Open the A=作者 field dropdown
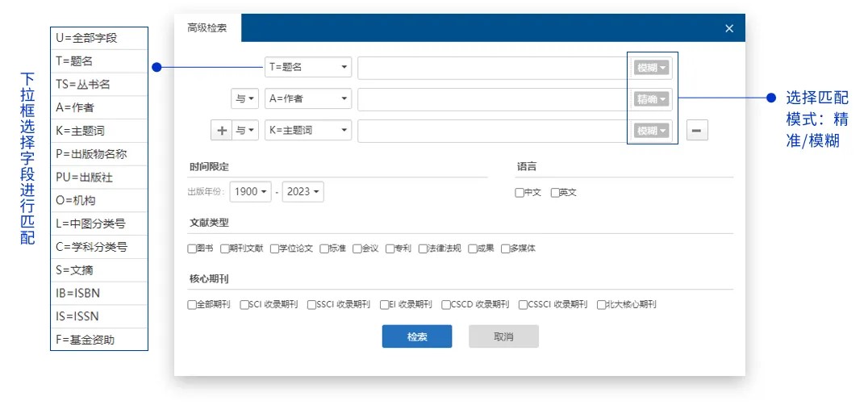Screen dimensions: 868x405 click(x=308, y=99)
